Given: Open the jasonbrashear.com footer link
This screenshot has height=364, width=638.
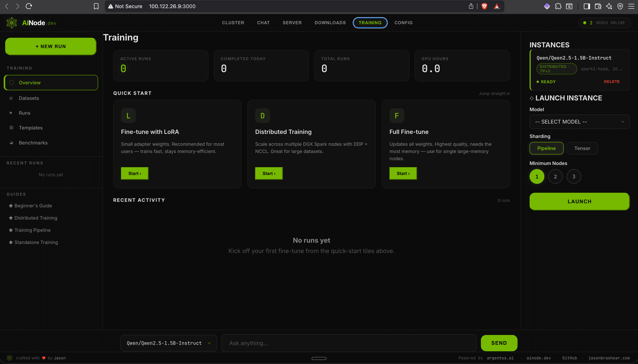Looking at the screenshot, I should [609, 358].
